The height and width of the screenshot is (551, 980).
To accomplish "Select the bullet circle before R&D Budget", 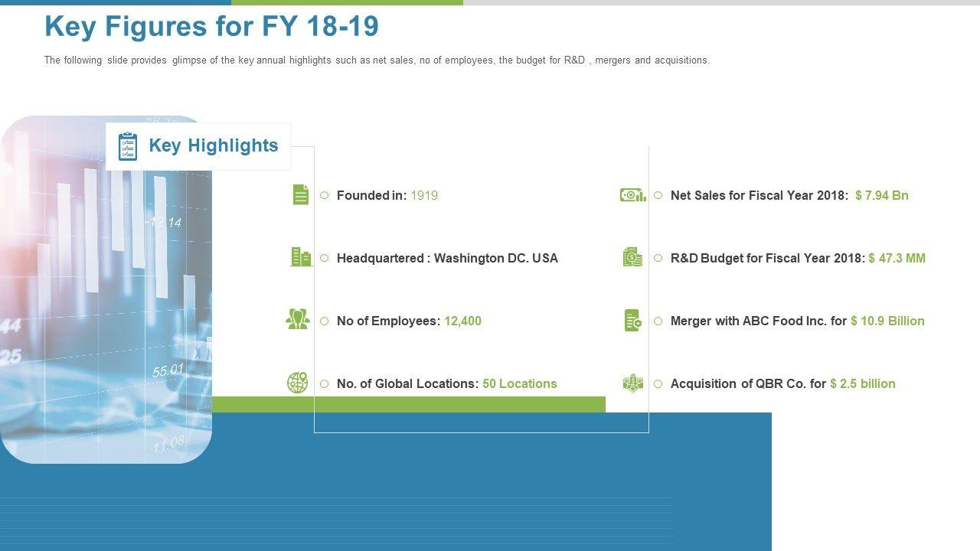I will coord(658,258).
